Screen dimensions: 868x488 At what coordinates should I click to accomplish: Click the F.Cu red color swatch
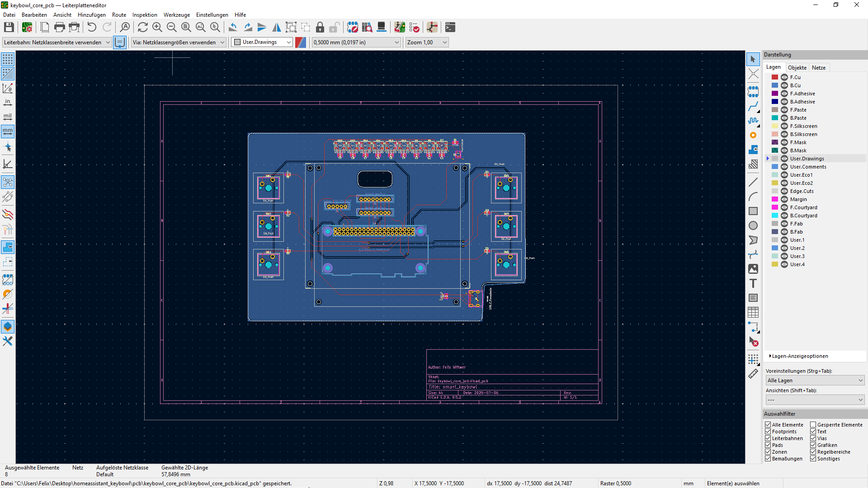point(775,77)
